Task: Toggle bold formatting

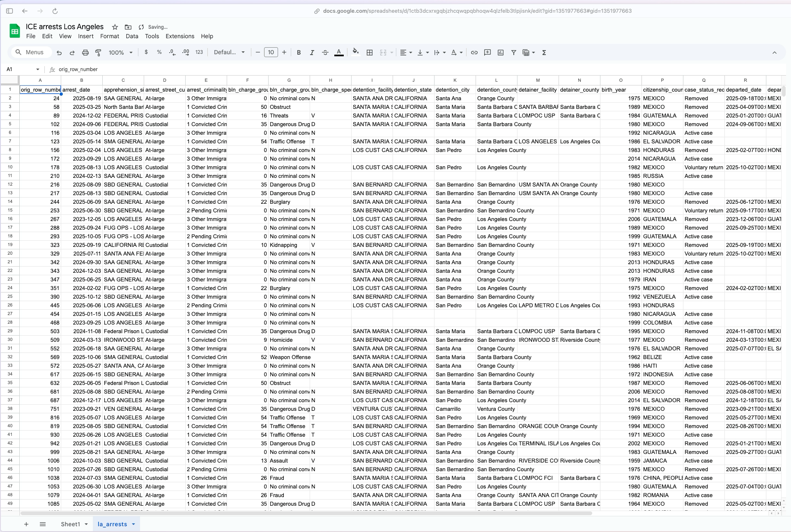Action: pos(299,53)
